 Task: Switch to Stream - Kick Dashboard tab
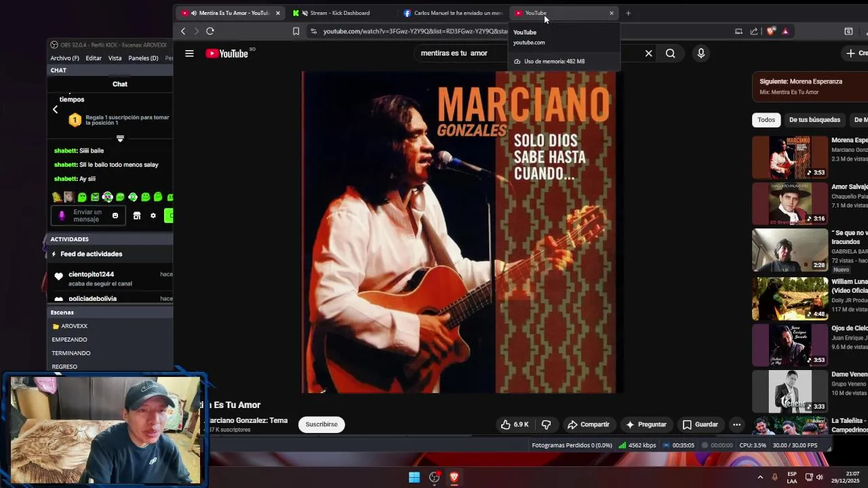click(x=340, y=13)
